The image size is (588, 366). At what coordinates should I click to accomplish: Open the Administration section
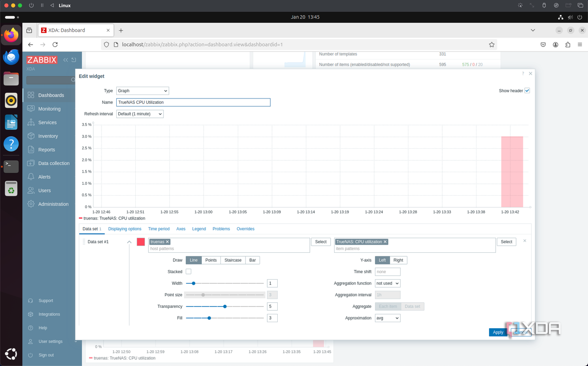[53, 204]
